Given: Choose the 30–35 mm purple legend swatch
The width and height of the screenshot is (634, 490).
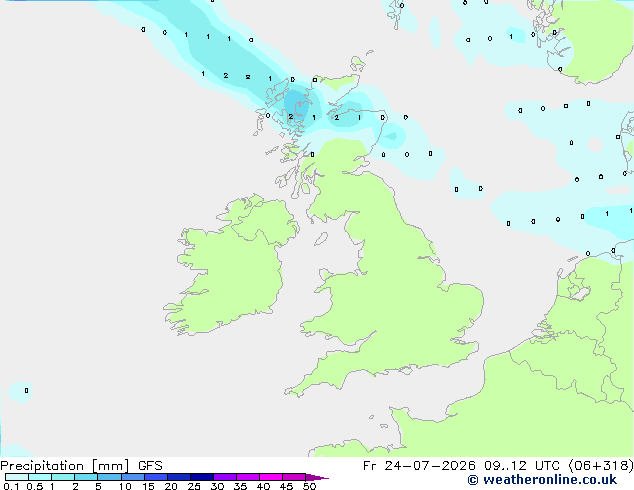Looking at the screenshot, I should pyautogui.click(x=225, y=477).
